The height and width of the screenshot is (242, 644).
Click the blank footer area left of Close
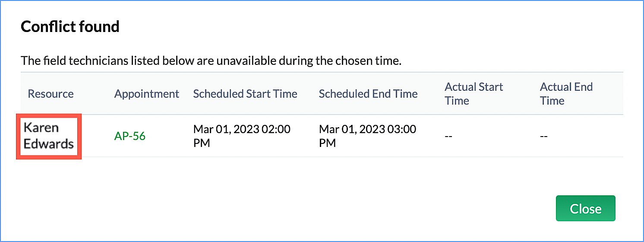302,209
